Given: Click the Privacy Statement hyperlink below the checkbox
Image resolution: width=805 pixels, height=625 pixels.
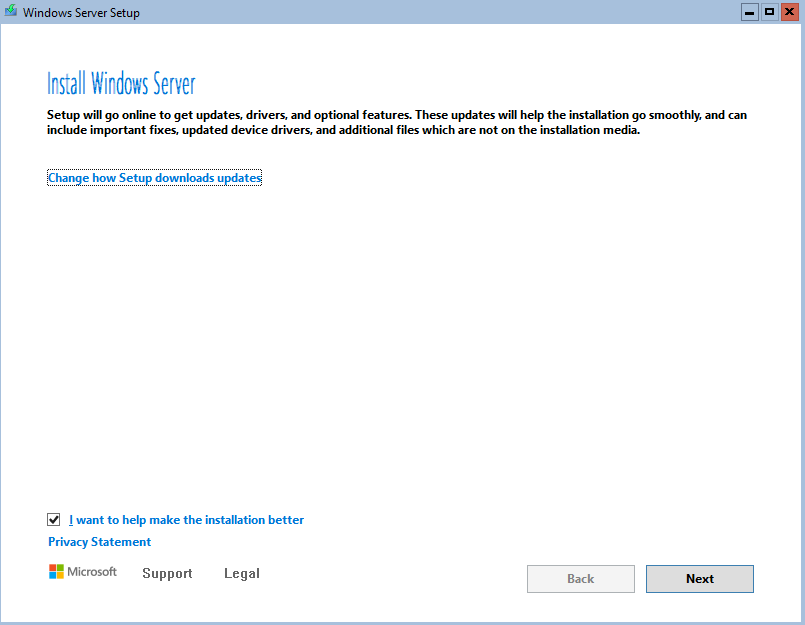Looking at the screenshot, I should (x=99, y=541).
